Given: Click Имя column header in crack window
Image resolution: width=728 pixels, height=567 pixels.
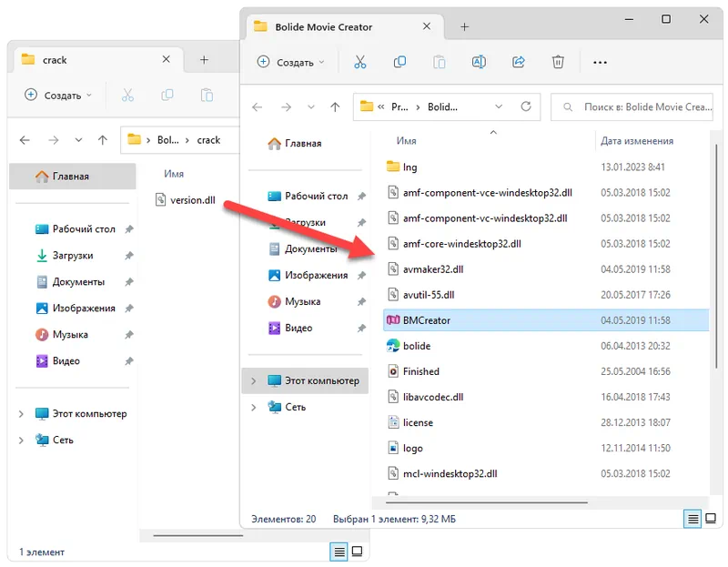Looking at the screenshot, I should [x=174, y=174].
